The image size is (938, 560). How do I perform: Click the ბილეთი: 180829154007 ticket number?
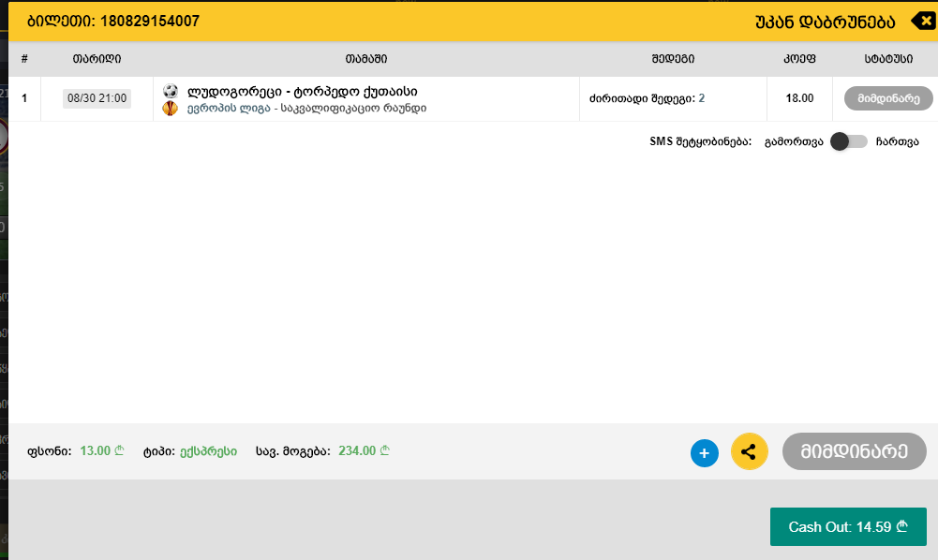click(x=113, y=22)
